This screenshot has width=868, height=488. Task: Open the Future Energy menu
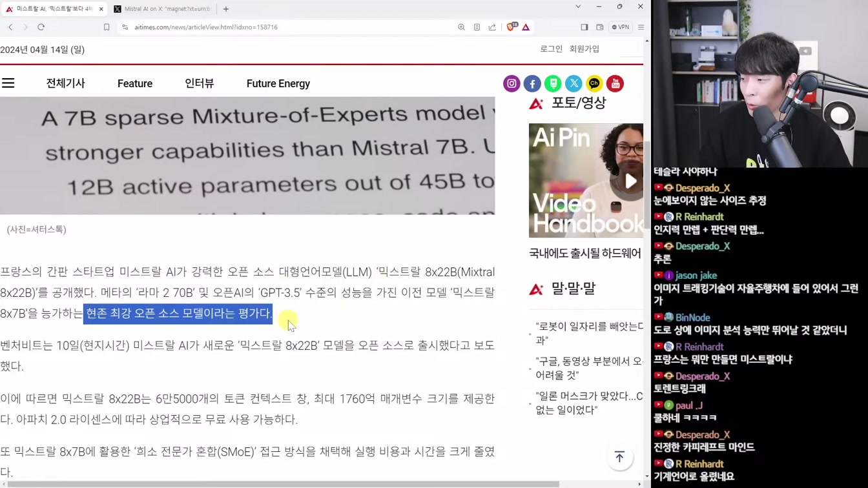278,83
